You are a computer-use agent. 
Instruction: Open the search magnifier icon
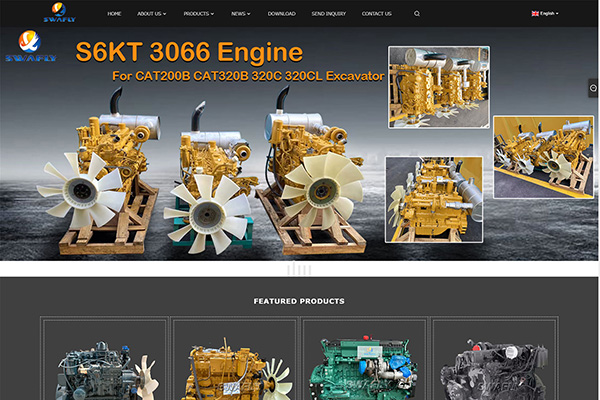click(x=417, y=14)
